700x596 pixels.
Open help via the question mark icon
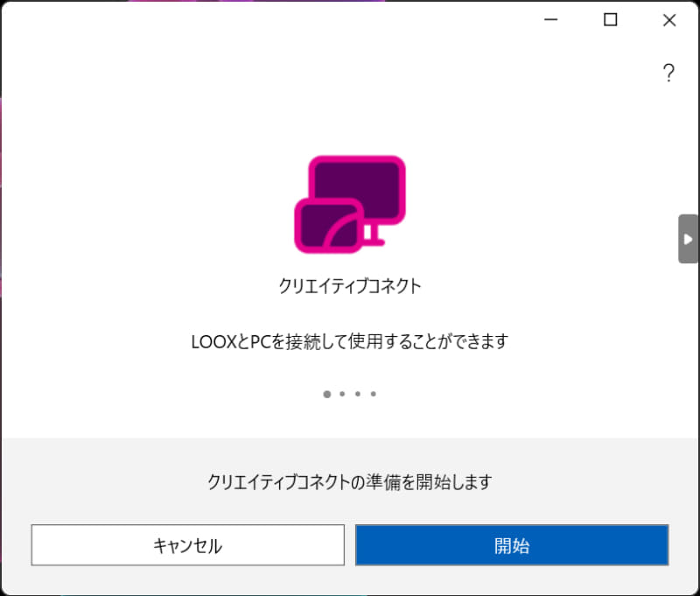668,74
